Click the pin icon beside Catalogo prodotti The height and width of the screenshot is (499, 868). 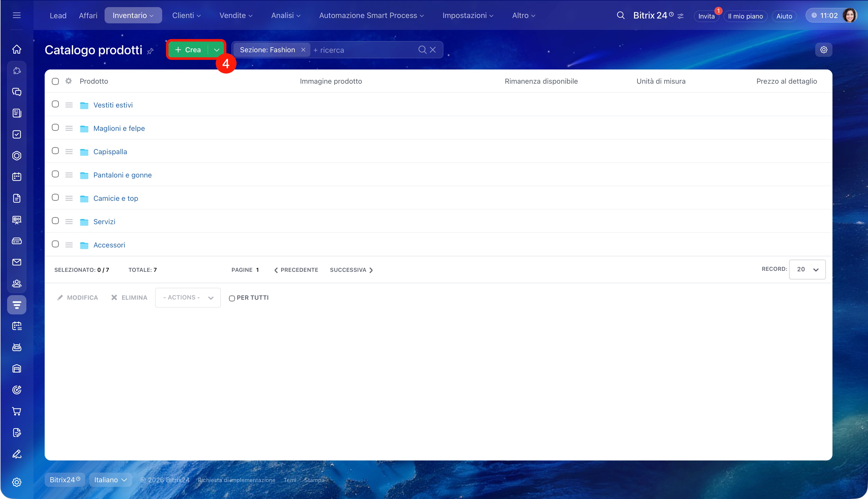click(x=150, y=51)
